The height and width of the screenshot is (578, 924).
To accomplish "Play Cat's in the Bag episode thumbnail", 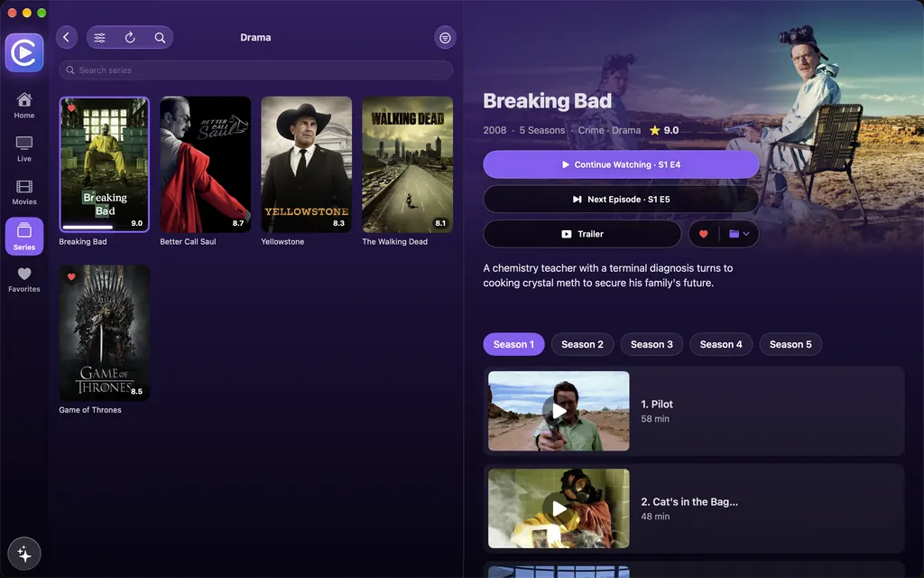I will 559,508.
